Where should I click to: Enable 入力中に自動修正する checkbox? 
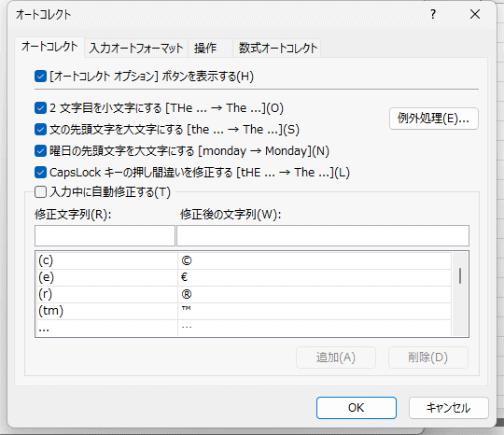point(40,192)
